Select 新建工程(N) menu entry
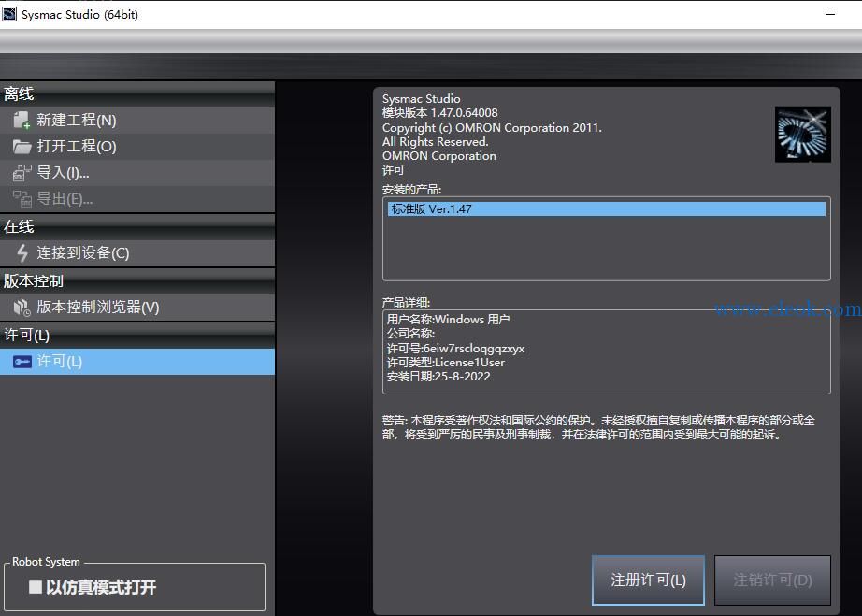The width and height of the screenshot is (862, 616). click(x=137, y=121)
